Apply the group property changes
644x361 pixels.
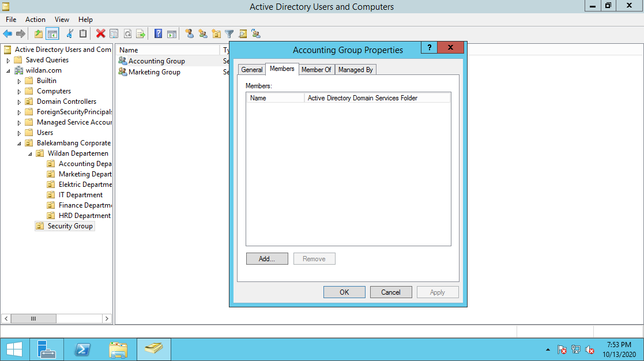click(438, 292)
